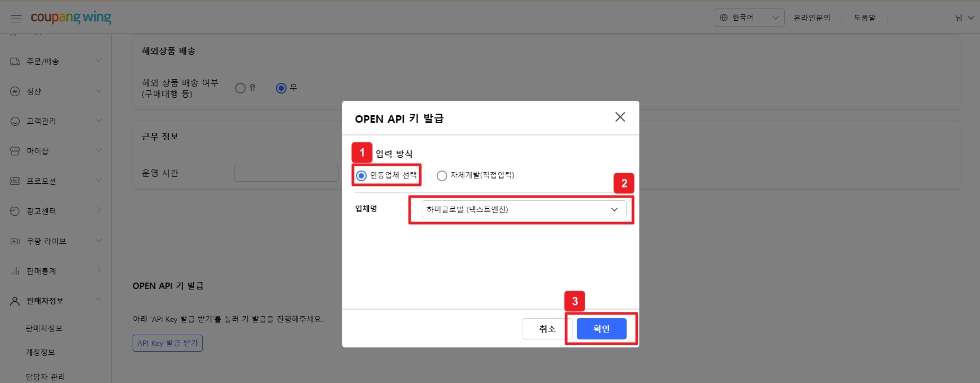
Task: Expand the 마이샵 menu chevron
Action: click(x=99, y=150)
